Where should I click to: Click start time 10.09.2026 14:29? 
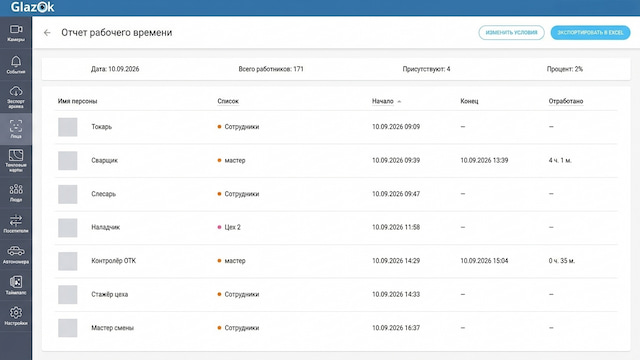coord(396,261)
